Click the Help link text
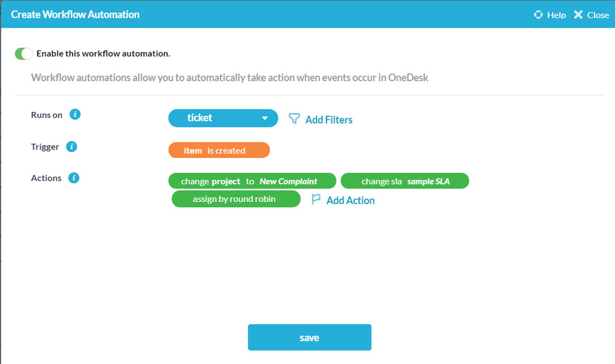Image resolution: width=615 pixels, height=364 pixels. [x=557, y=15]
